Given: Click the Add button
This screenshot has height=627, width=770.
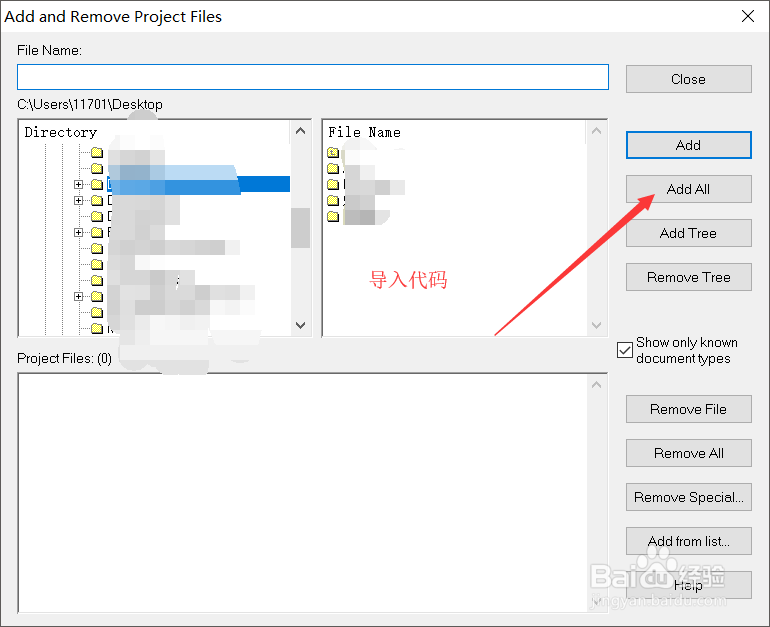Looking at the screenshot, I should pos(688,145).
